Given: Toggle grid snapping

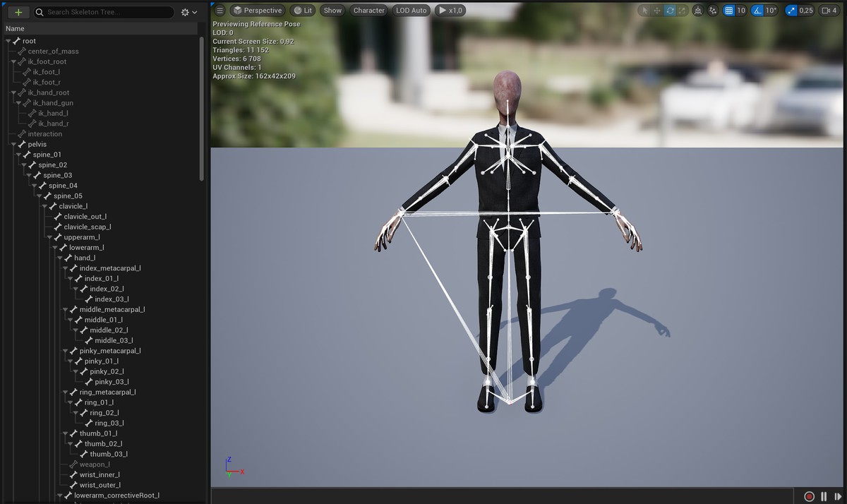Looking at the screenshot, I should [x=729, y=11].
